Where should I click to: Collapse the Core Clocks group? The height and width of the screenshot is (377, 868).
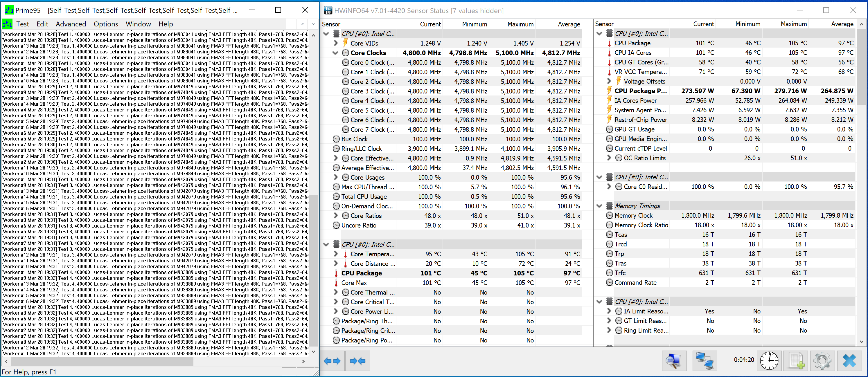coord(335,53)
